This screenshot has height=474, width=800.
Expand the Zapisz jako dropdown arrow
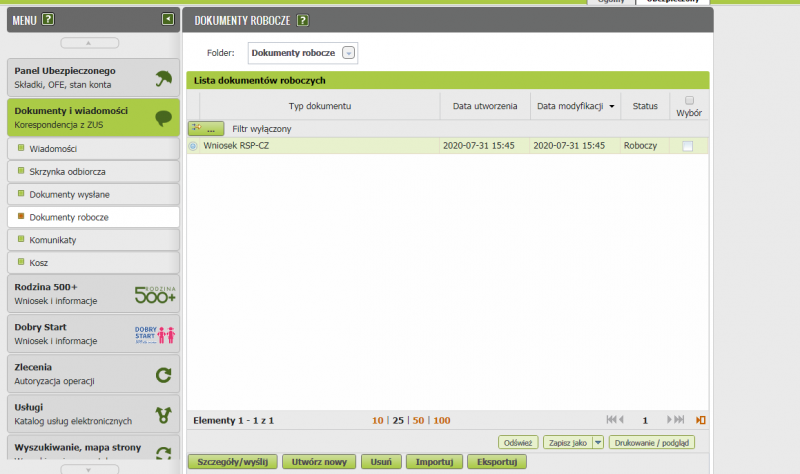(598, 442)
